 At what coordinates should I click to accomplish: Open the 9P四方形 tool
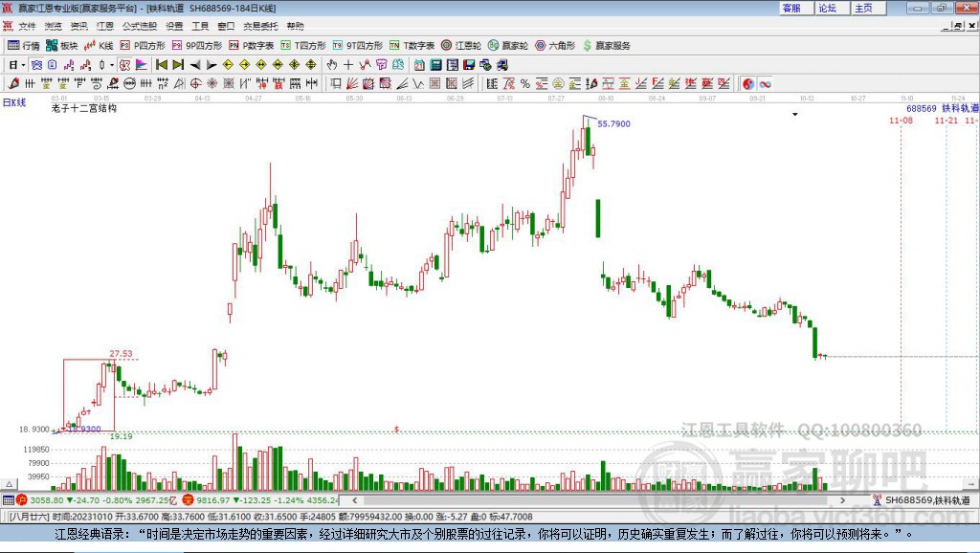[x=197, y=46]
